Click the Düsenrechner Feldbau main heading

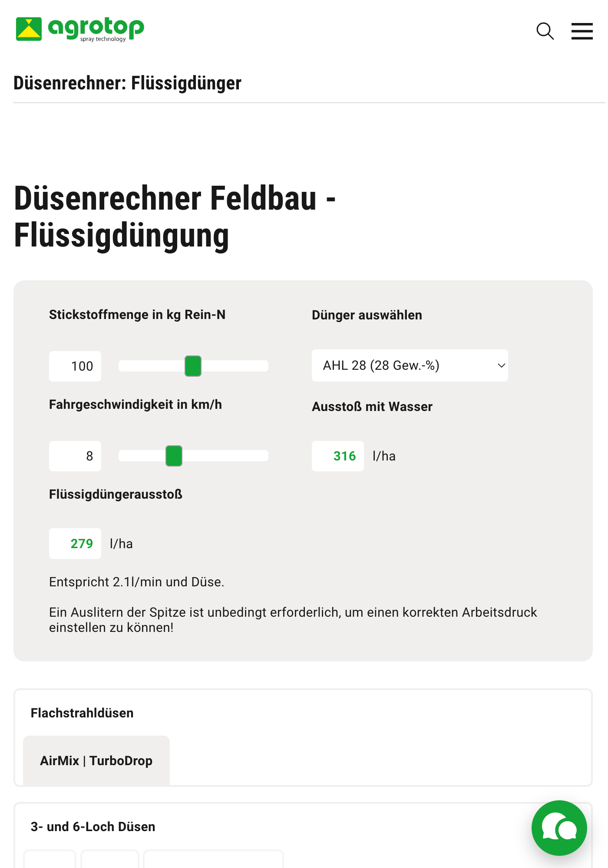click(x=175, y=217)
